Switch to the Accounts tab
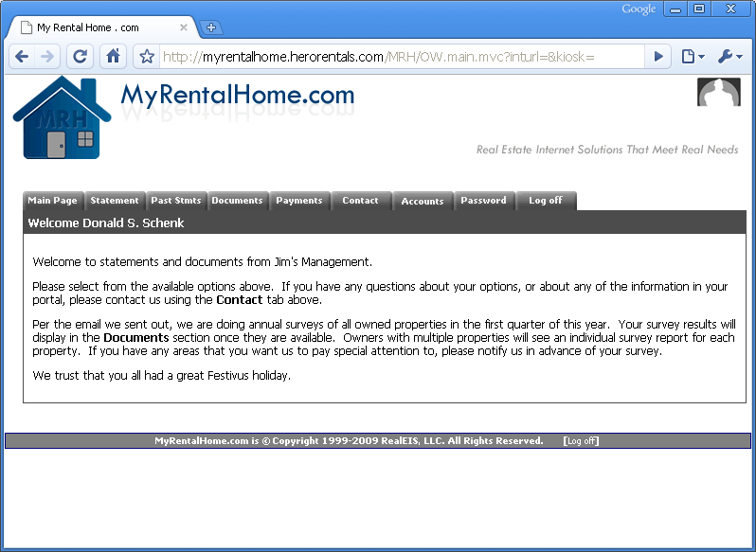This screenshot has width=756, height=552. point(423,201)
